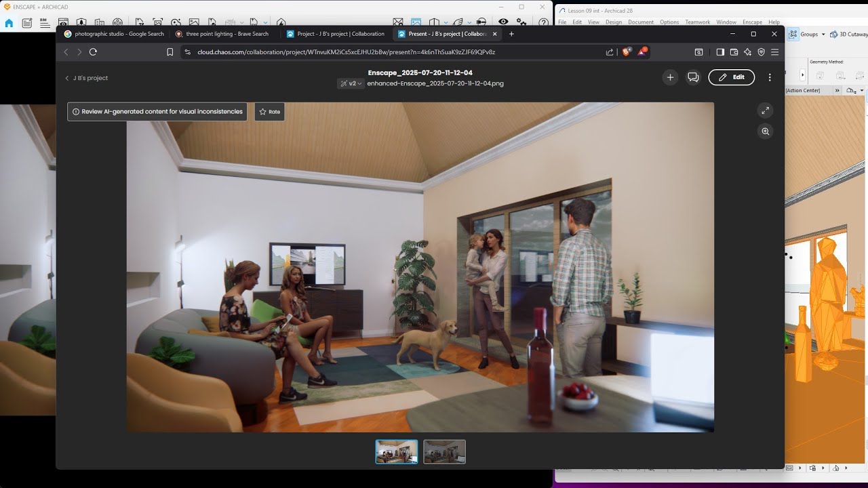This screenshot has height=488, width=868.
Task: Open Archicad Enscape menu
Action: pyautogui.click(x=752, y=22)
